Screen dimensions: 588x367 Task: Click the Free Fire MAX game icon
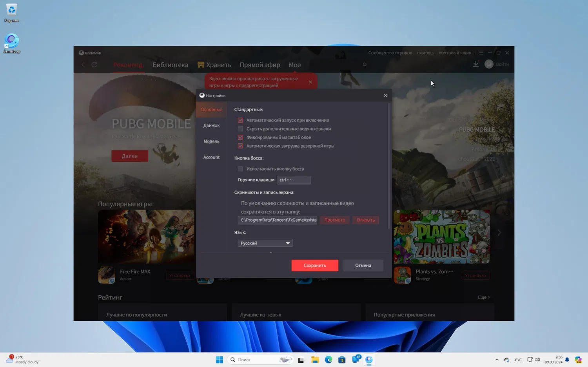[x=107, y=275]
